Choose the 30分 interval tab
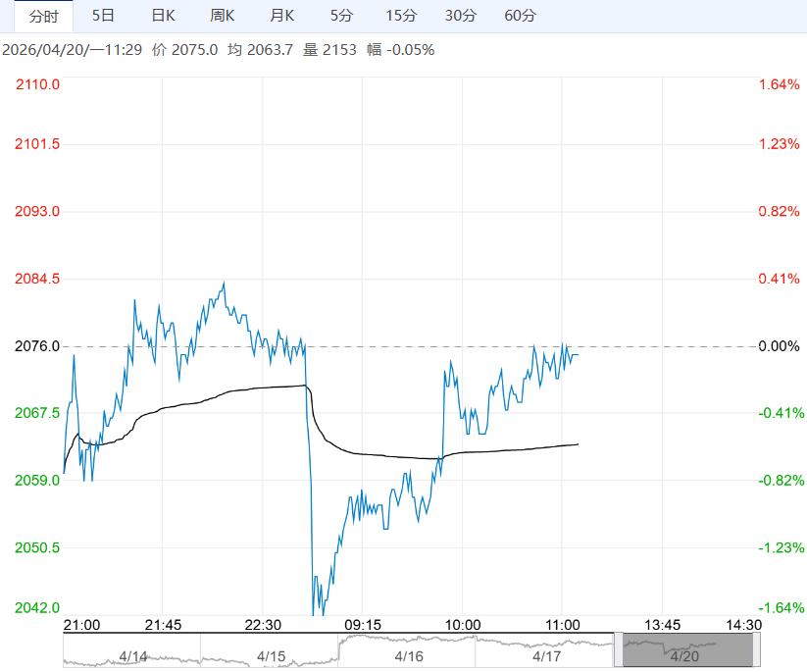807x672 pixels. point(461,16)
